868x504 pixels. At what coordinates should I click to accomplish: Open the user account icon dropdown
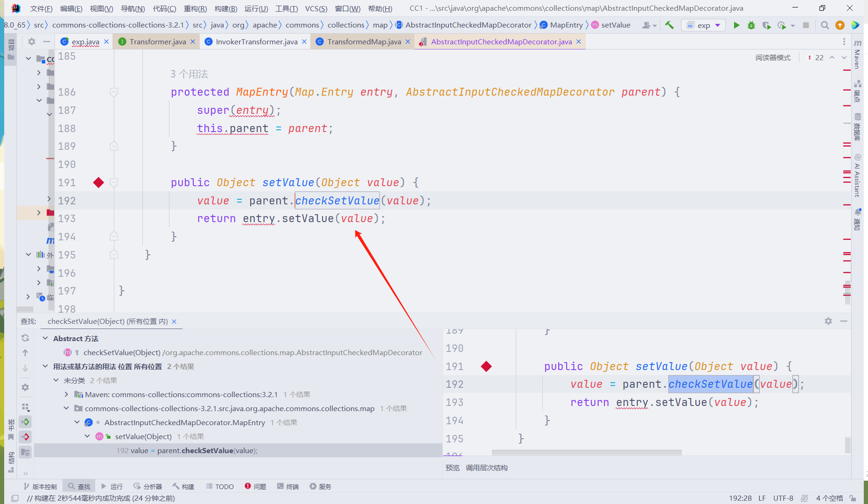649,25
